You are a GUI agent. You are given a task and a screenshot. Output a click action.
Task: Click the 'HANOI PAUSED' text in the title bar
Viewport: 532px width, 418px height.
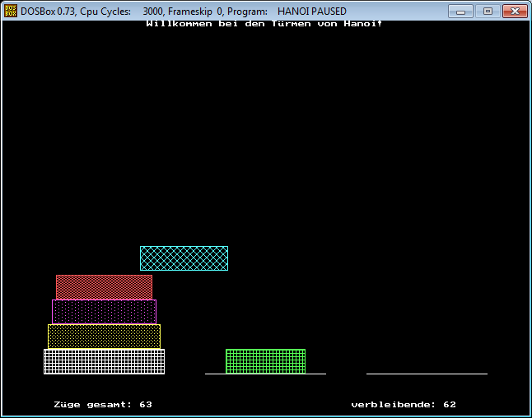(x=311, y=12)
